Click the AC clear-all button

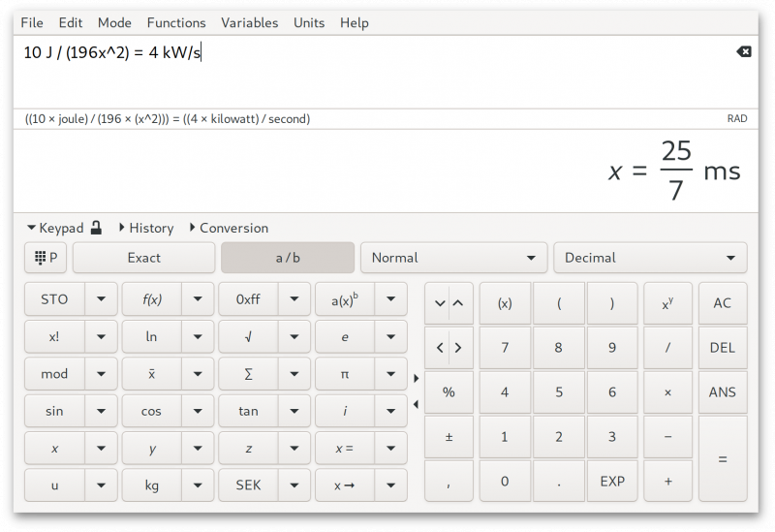[722, 303]
